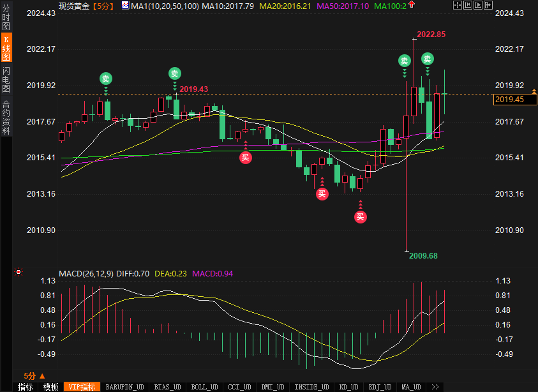Click the red 买 marker at chart bottom
This screenshot has width=538, height=392.
361,217
